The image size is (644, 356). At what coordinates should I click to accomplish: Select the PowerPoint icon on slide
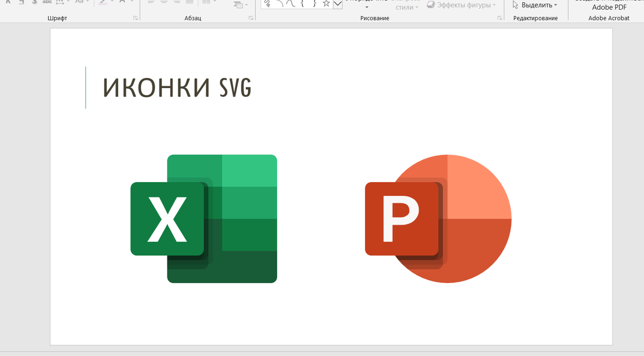(438, 219)
